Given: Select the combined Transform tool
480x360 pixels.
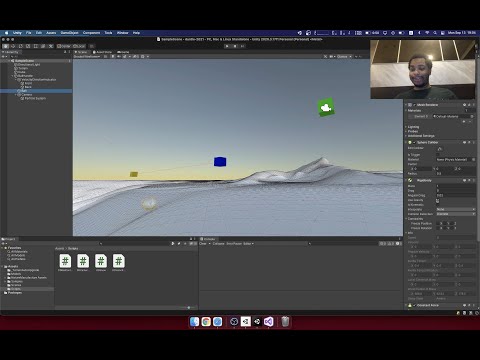Looking at the screenshot, I should tap(43, 46).
